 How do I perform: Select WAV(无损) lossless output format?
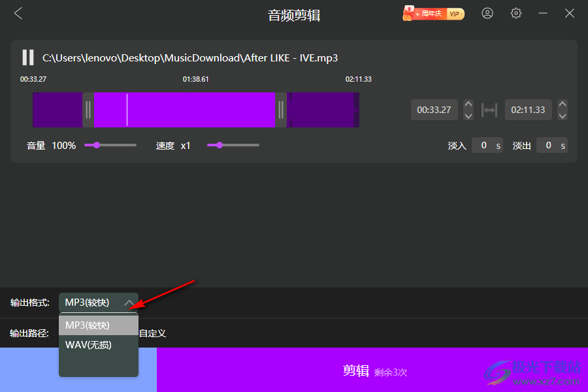88,344
